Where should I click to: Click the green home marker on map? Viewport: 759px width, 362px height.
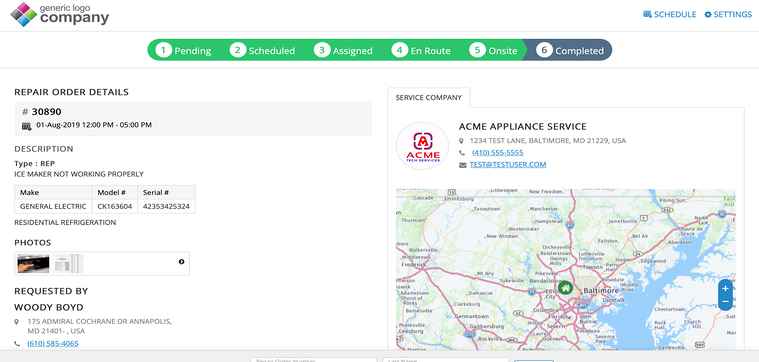coord(565,287)
